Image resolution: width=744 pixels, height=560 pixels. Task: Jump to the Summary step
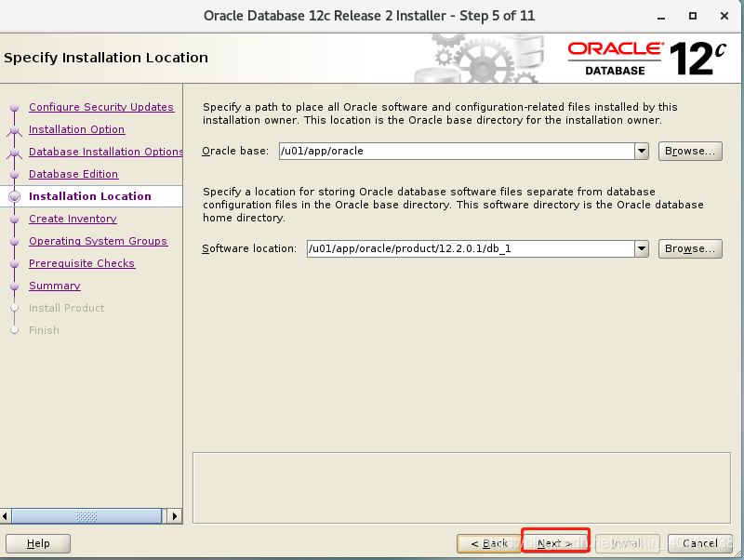[55, 286]
